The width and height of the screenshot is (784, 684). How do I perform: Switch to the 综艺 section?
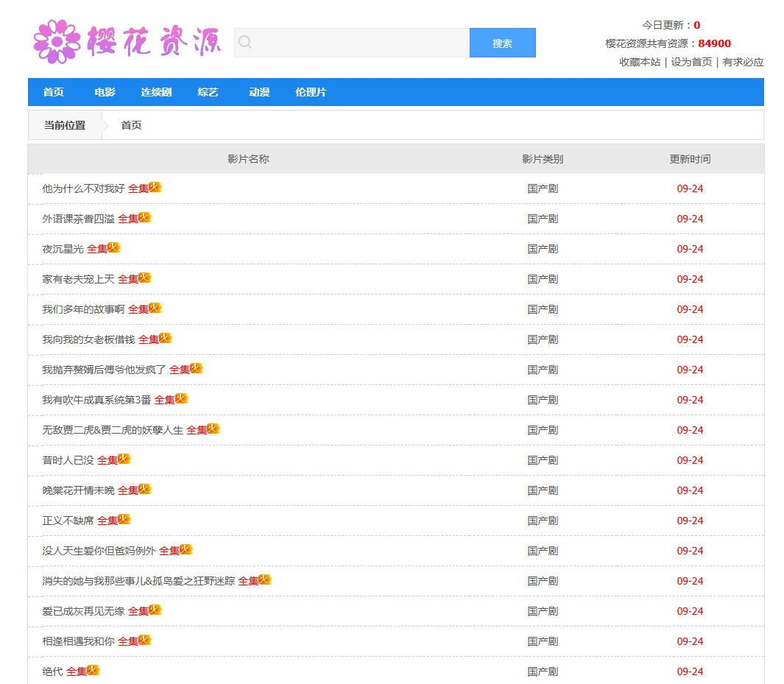pyautogui.click(x=207, y=92)
